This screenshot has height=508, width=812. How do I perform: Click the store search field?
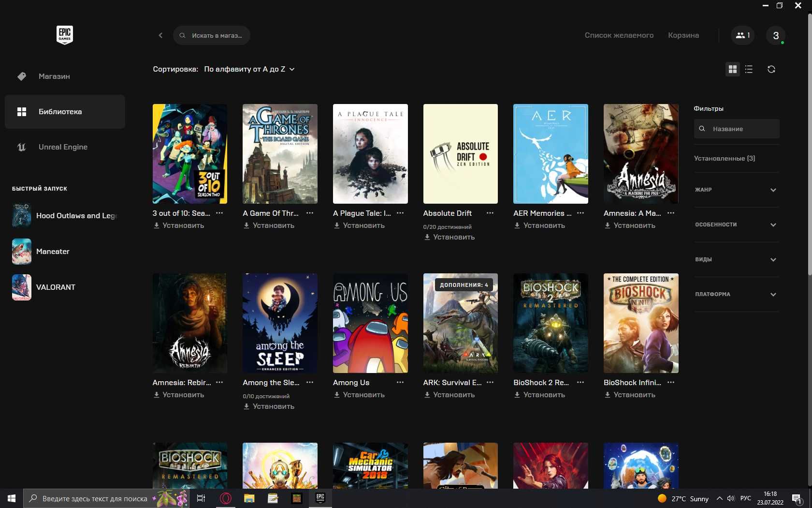pos(212,35)
